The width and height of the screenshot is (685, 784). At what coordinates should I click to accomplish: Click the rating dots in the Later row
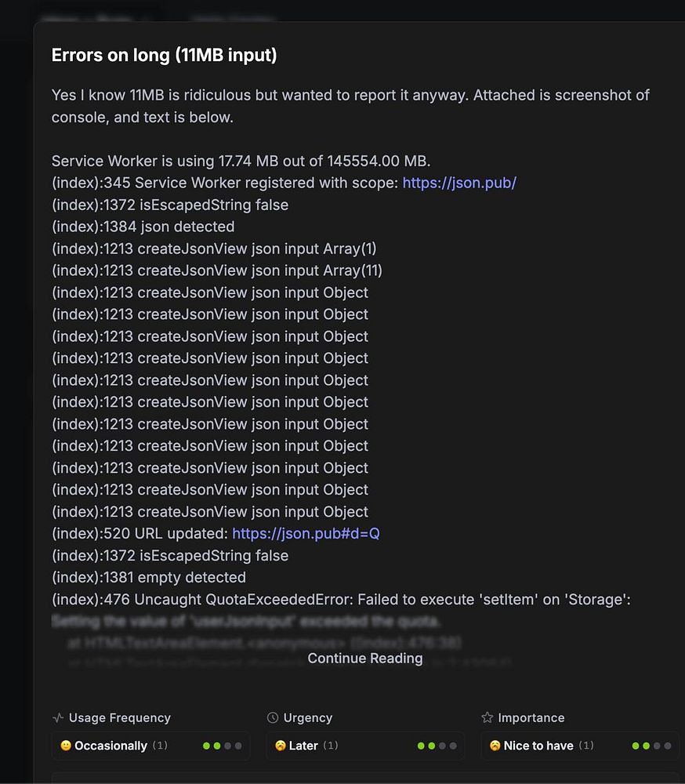pos(437,746)
